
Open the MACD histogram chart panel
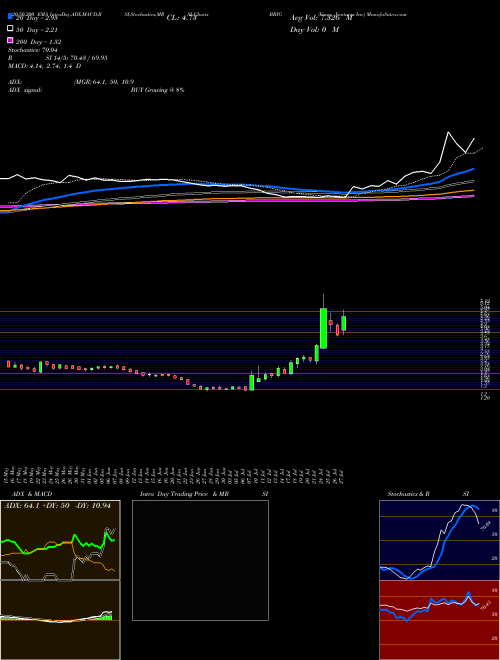click(x=60, y=620)
